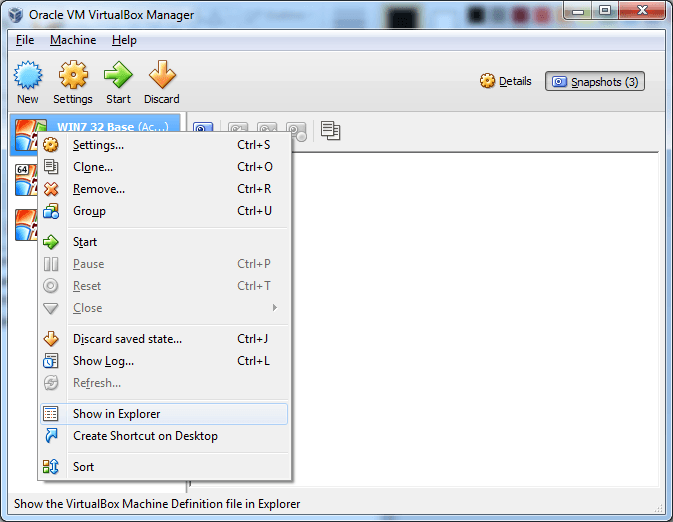The width and height of the screenshot is (673, 522).
Task: Open the File menu
Action: point(25,40)
